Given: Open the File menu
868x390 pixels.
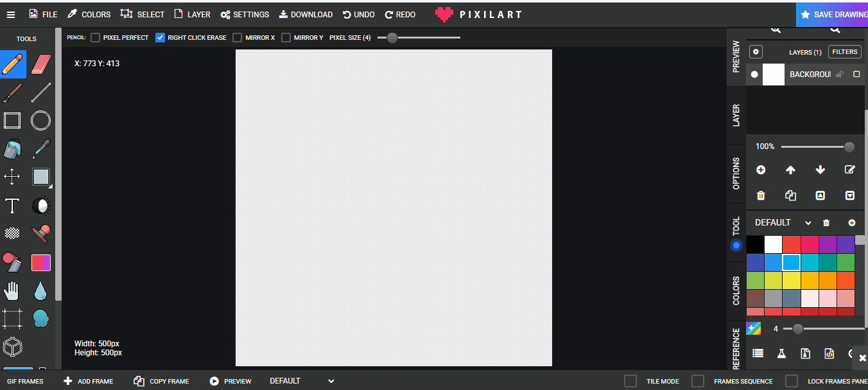Looking at the screenshot, I should (43, 14).
